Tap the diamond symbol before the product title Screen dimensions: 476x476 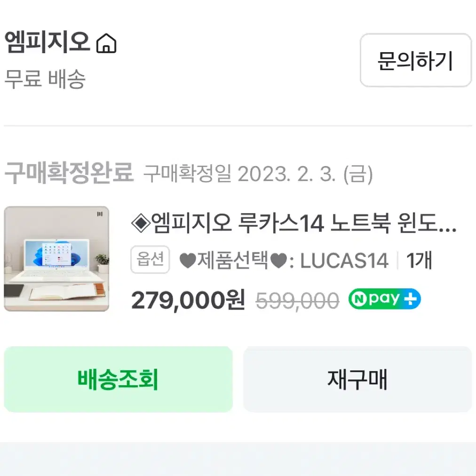point(141,223)
